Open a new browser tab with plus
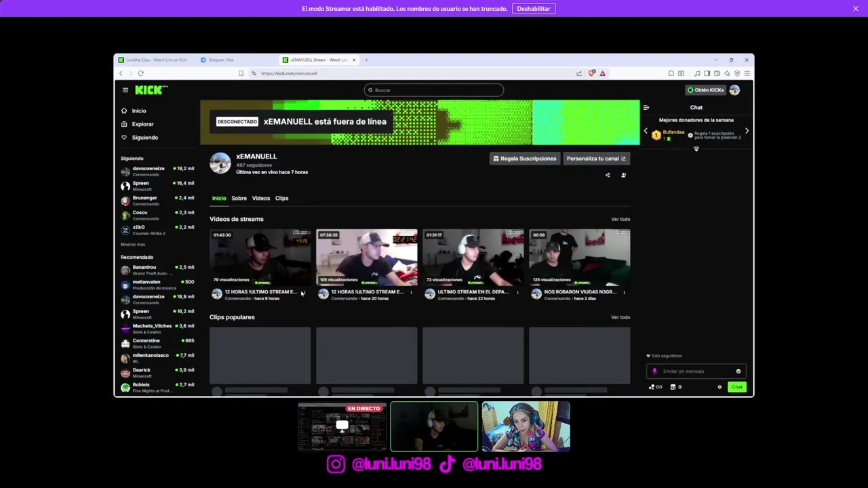The width and height of the screenshot is (868, 488). [x=367, y=60]
